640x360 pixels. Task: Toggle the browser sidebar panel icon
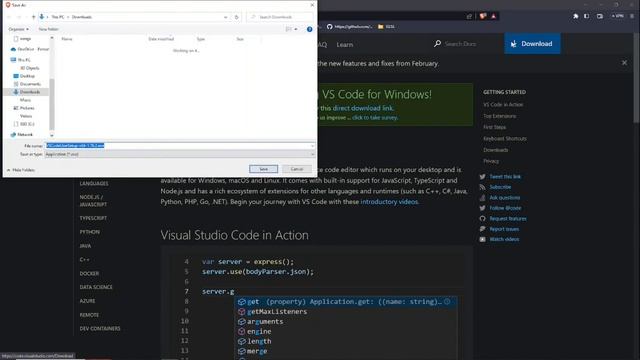(x=587, y=16)
